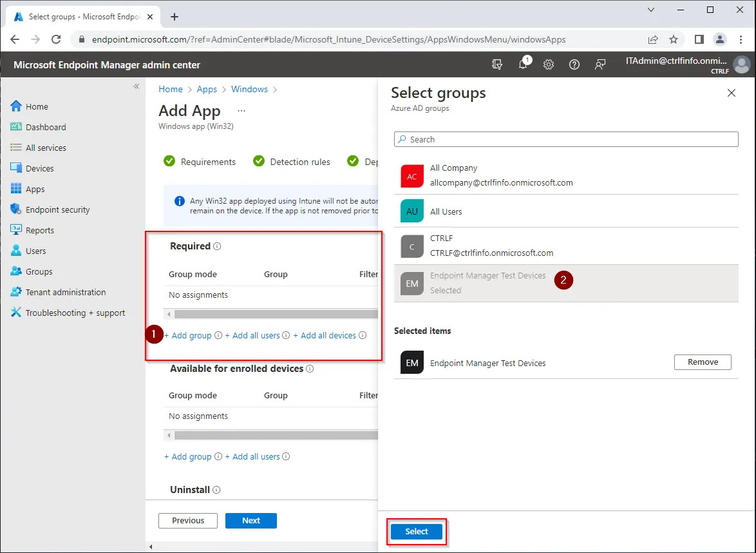The width and height of the screenshot is (756, 553).
Task: Close the Select groups browser tab
Action: 150,17
